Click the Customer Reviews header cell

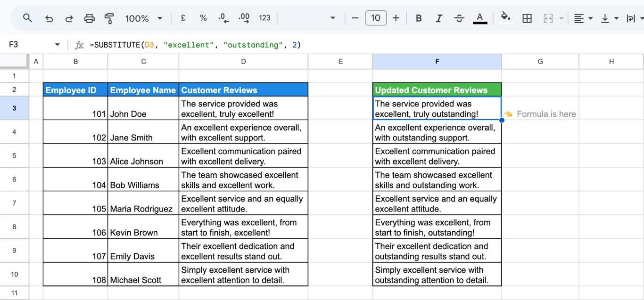click(243, 89)
